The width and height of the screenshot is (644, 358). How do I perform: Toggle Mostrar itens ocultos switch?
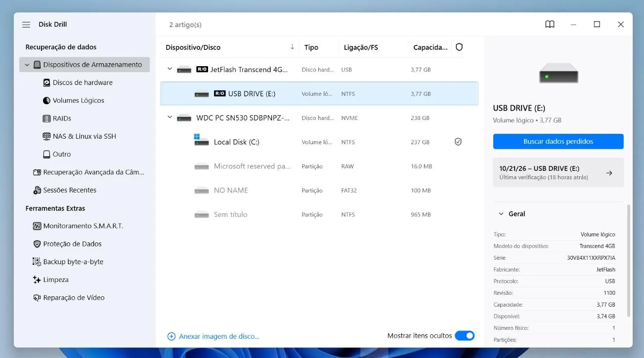point(465,336)
